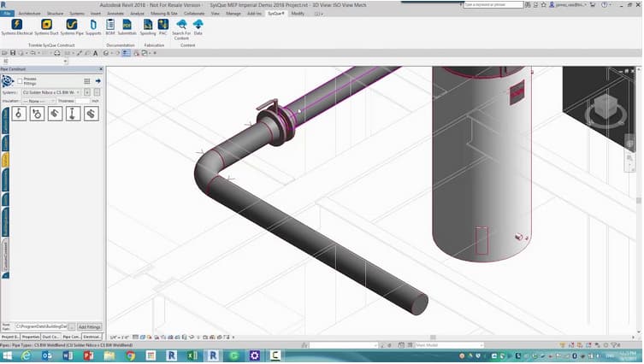Click the Save icon in quick access toolbar

(13, 53)
